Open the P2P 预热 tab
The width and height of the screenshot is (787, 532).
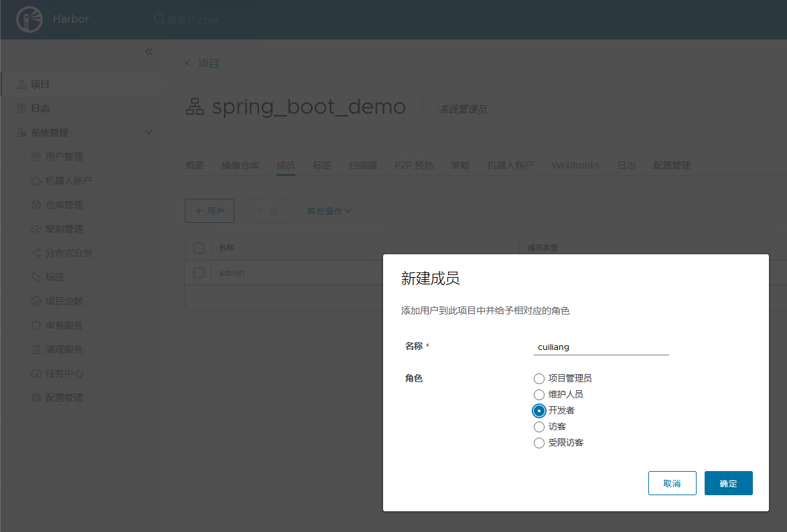click(413, 165)
